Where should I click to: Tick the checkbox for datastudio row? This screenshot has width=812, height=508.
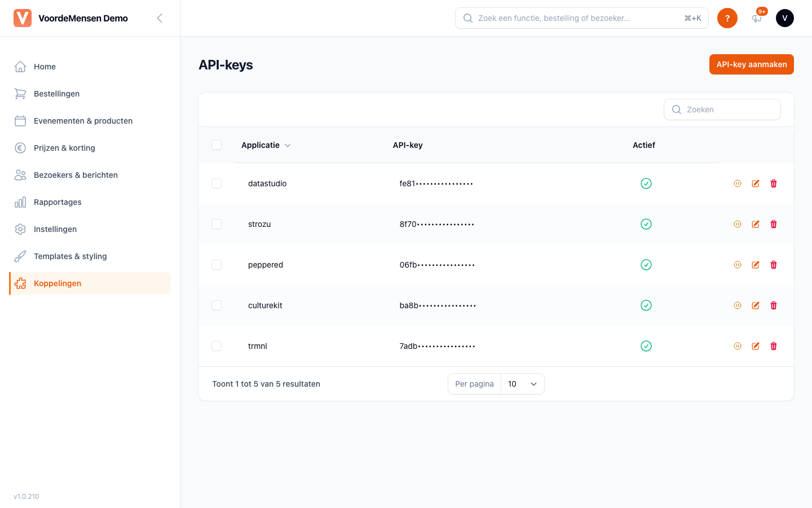point(217,183)
